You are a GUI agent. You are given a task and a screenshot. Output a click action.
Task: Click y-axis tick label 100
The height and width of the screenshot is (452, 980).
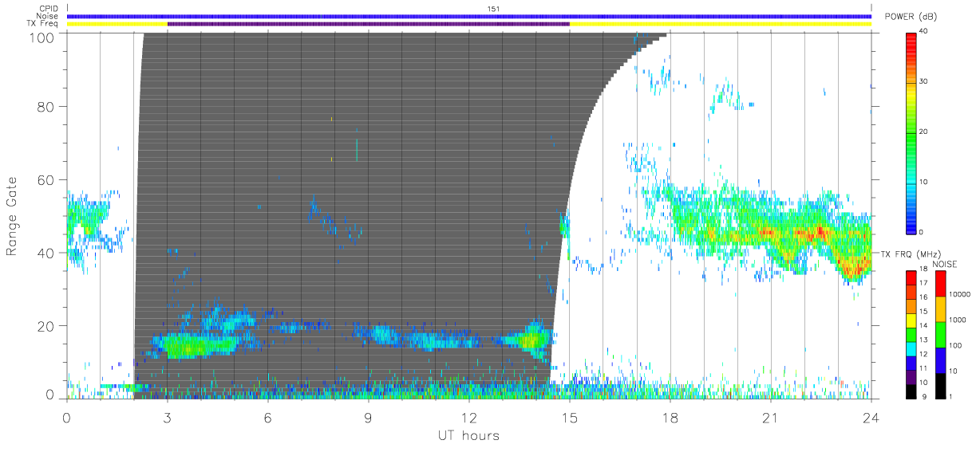[41, 36]
